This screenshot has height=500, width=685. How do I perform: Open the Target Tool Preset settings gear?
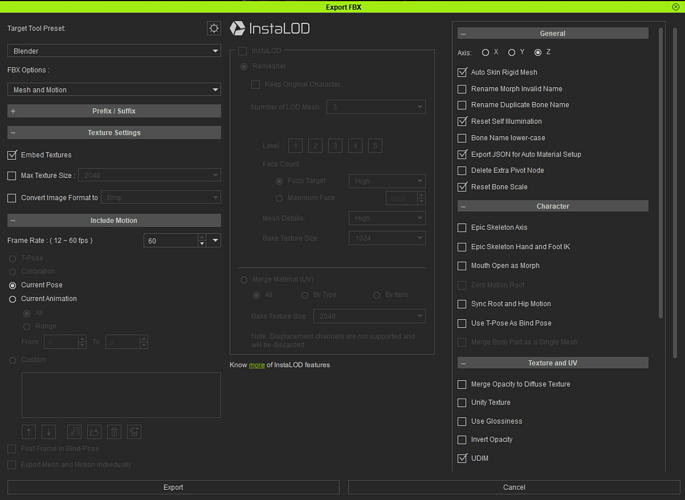214,28
